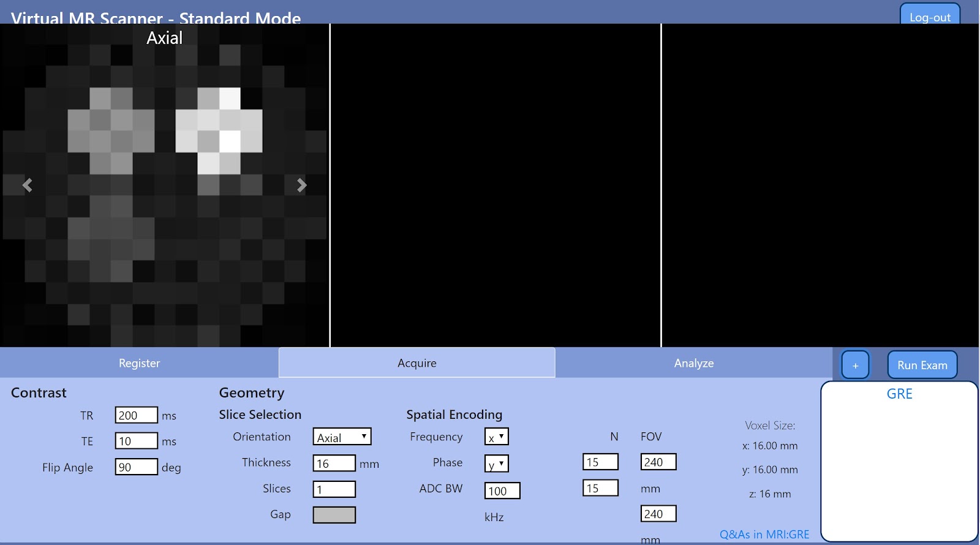Click the 'FOV' column header
Screen dimensions: 980x545
click(x=651, y=437)
